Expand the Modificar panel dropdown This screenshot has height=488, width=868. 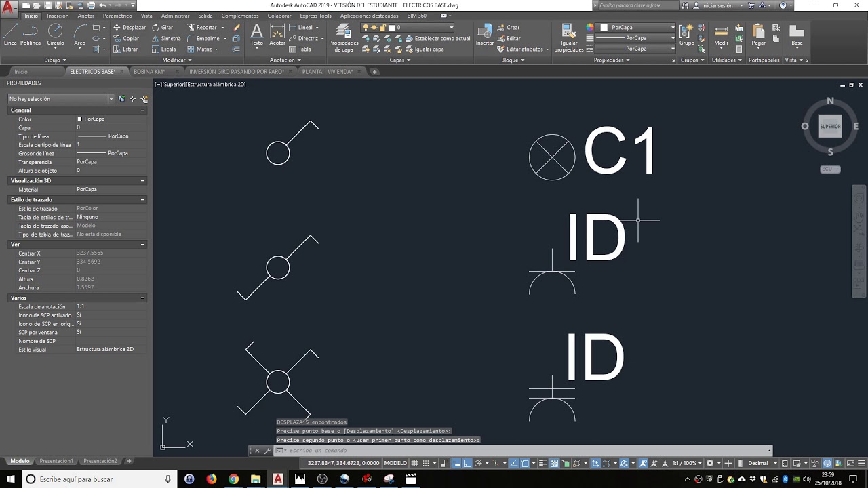tap(176, 60)
